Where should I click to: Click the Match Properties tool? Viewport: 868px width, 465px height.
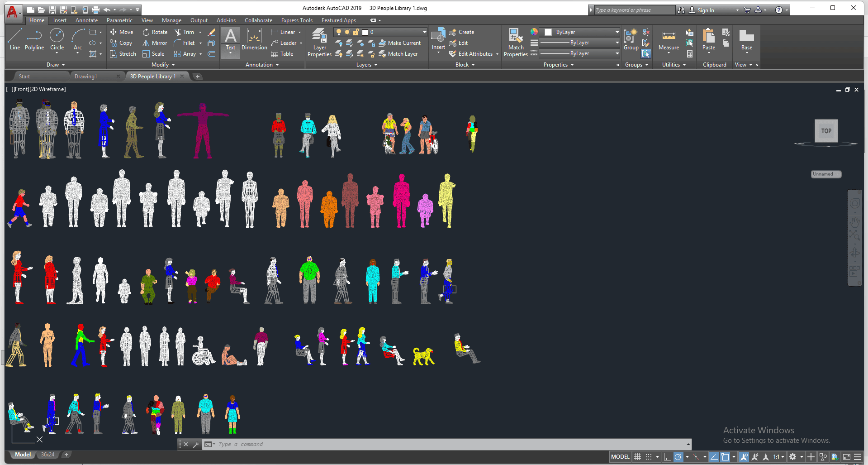coord(516,42)
